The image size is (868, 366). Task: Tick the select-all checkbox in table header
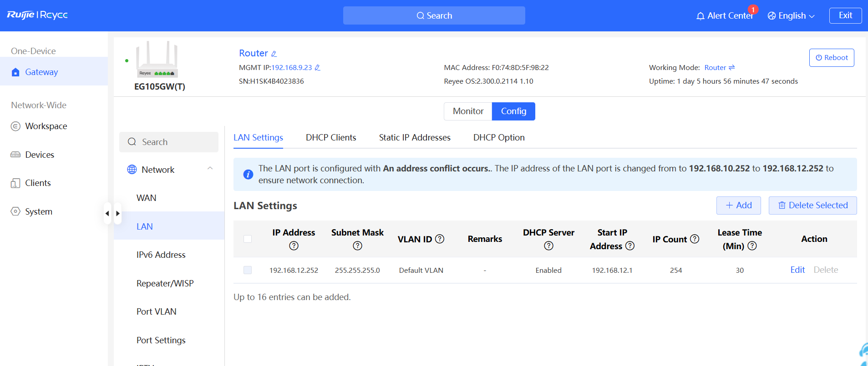248,239
